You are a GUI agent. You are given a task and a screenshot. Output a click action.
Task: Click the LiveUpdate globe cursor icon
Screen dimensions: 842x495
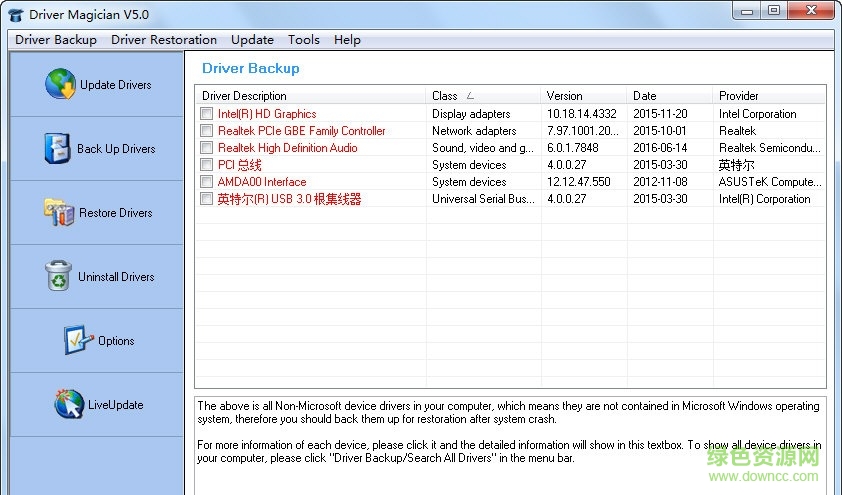coord(69,404)
